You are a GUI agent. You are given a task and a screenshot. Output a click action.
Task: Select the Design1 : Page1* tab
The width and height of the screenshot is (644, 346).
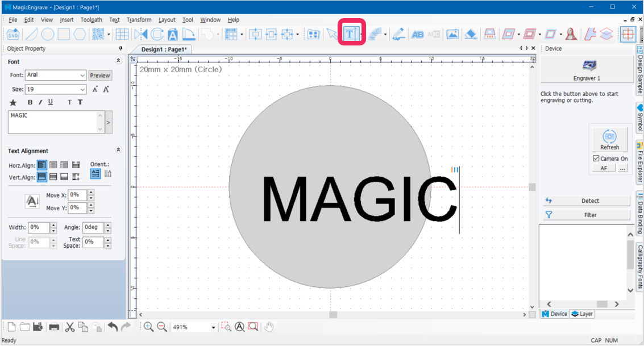(x=164, y=49)
